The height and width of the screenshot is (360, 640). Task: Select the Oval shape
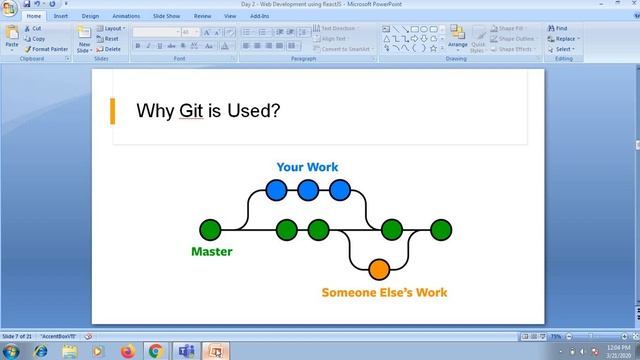(x=424, y=29)
